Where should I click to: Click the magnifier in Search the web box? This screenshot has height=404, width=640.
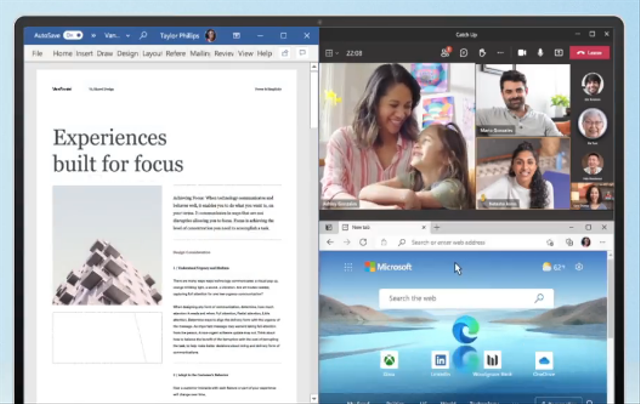(539, 298)
